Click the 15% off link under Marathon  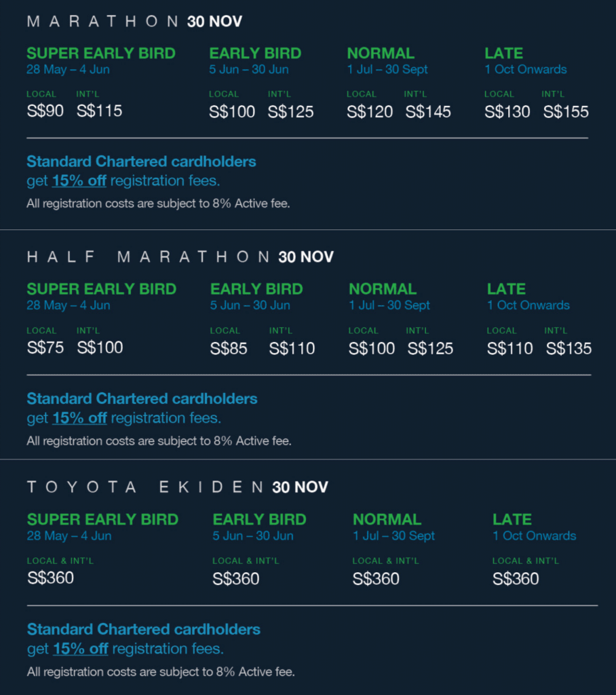click(79, 181)
